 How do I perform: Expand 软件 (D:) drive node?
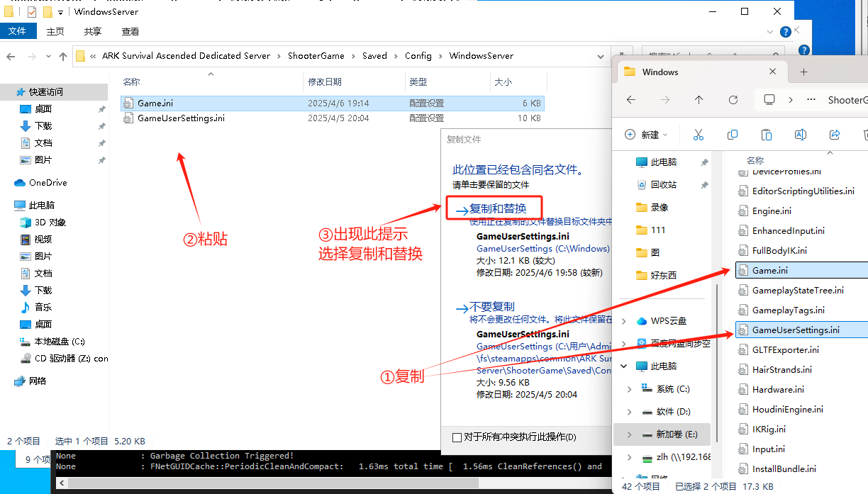pos(629,412)
